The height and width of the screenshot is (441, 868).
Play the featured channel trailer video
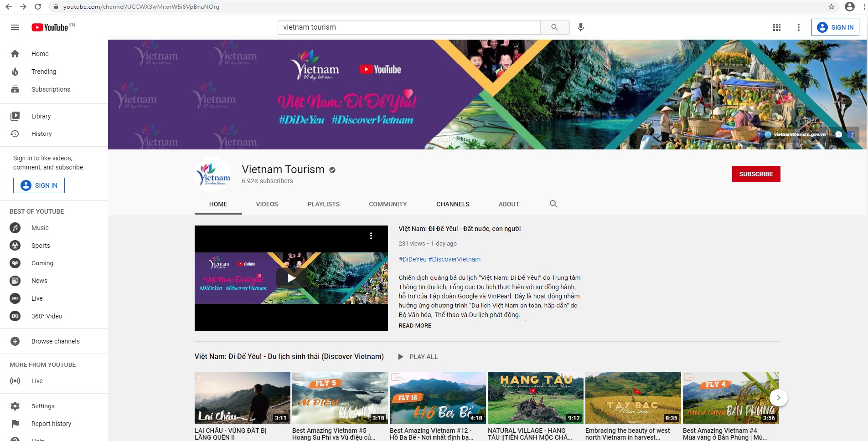click(291, 278)
